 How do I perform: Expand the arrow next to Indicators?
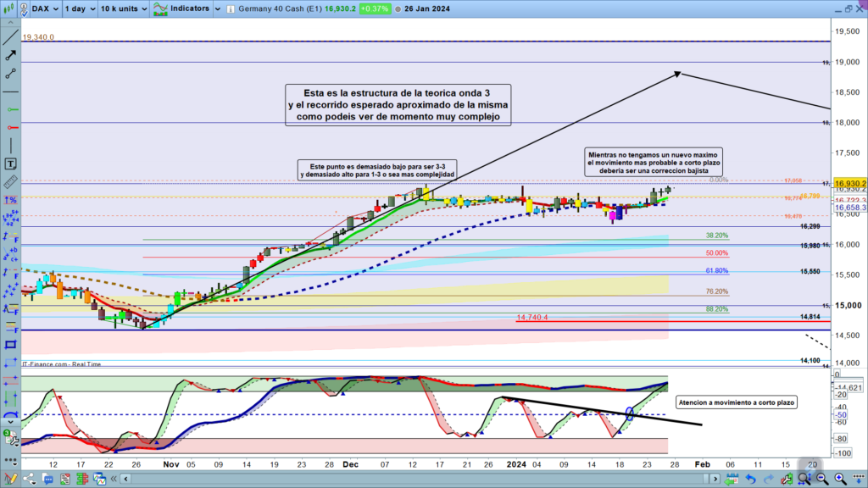point(216,8)
